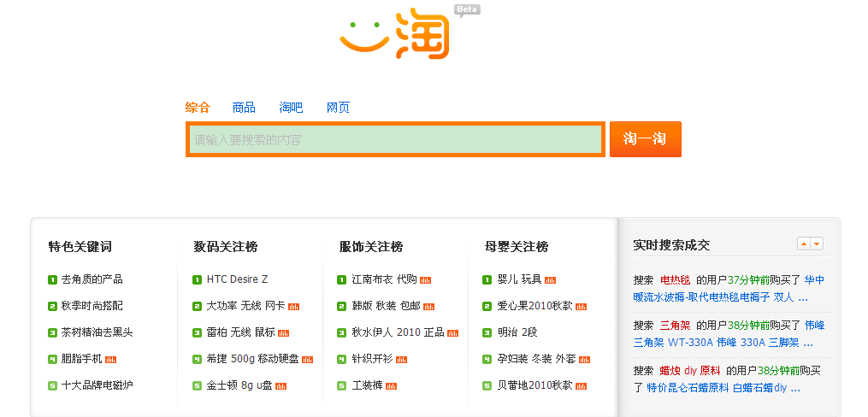This screenshot has width=868, height=417.
Task: Click the eTao smiley logo
Action: [x=395, y=33]
